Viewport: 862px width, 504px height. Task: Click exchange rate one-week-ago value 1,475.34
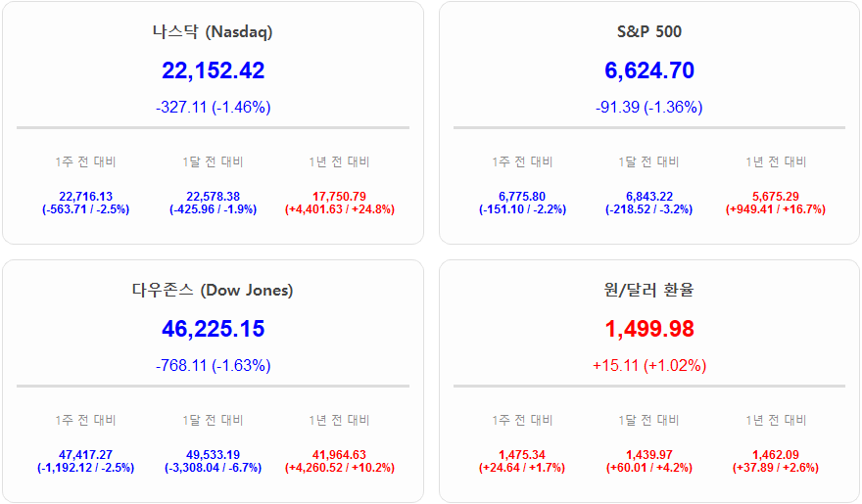tap(521, 455)
